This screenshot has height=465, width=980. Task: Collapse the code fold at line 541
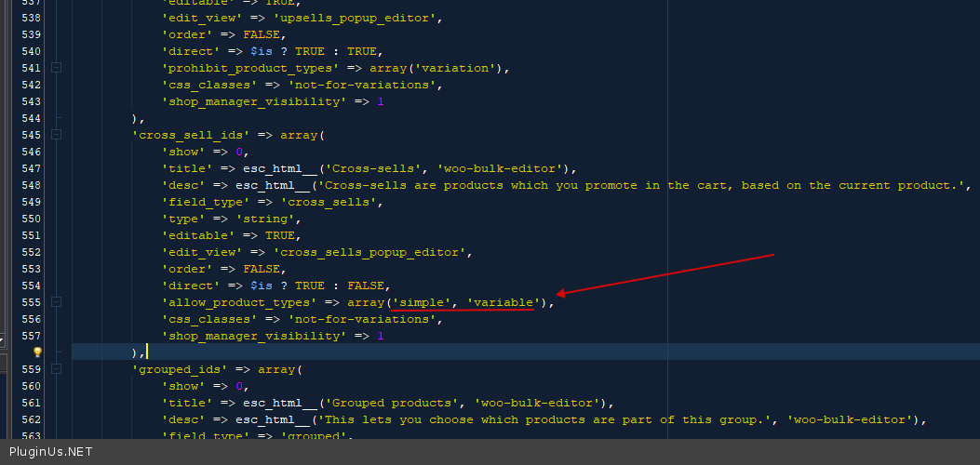tap(57, 68)
